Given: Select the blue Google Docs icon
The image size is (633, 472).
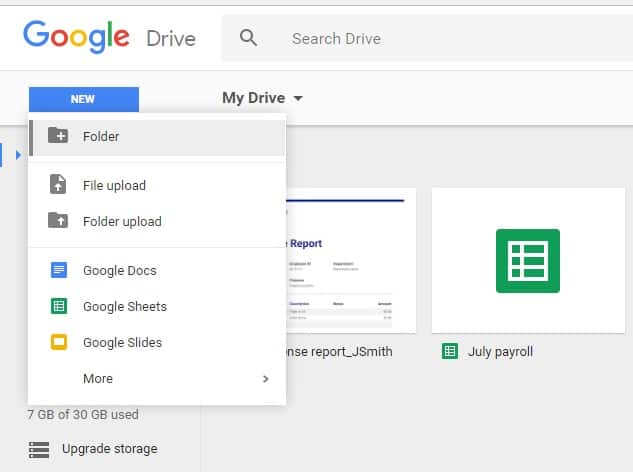Looking at the screenshot, I should 59,270.
